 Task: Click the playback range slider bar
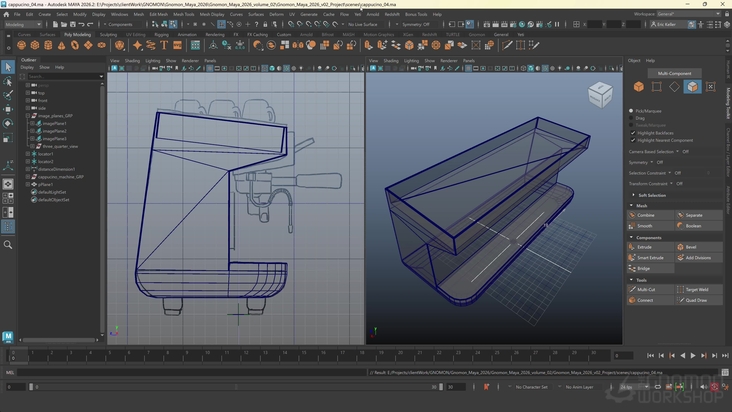236,387
